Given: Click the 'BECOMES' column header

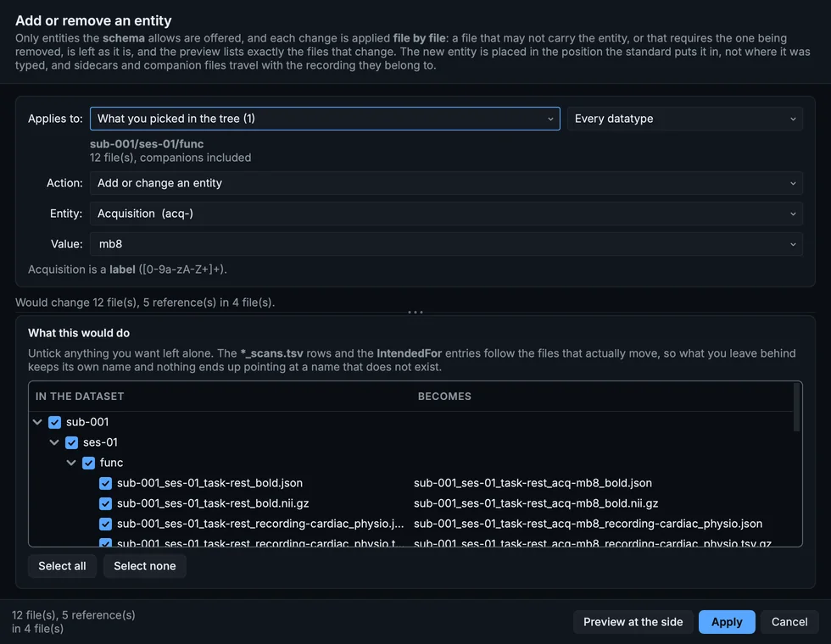Looking at the screenshot, I should pos(444,397).
